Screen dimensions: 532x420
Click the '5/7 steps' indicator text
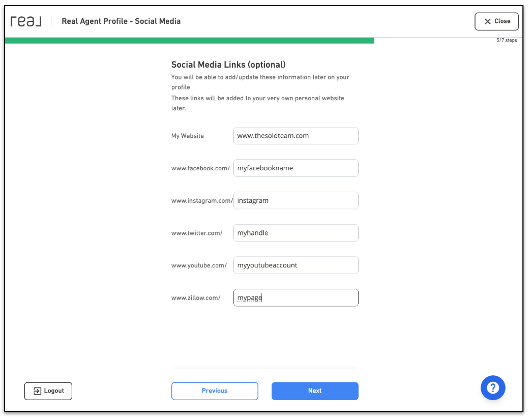point(507,40)
